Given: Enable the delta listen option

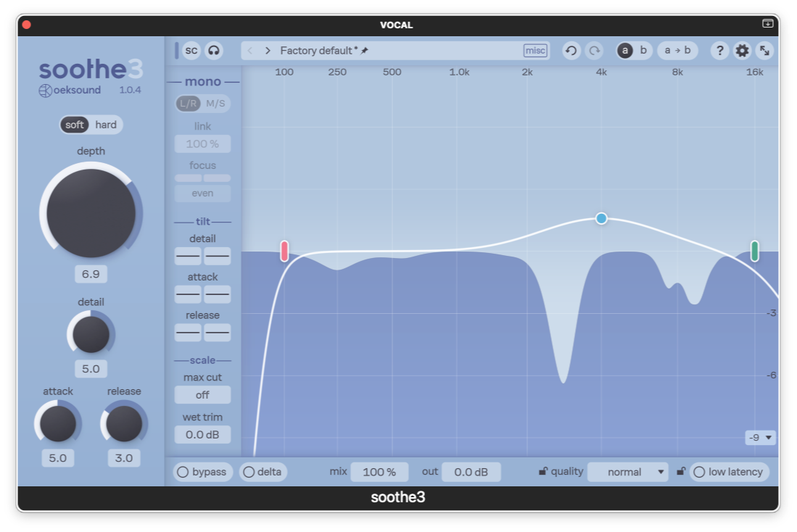Looking at the screenshot, I should (x=263, y=472).
